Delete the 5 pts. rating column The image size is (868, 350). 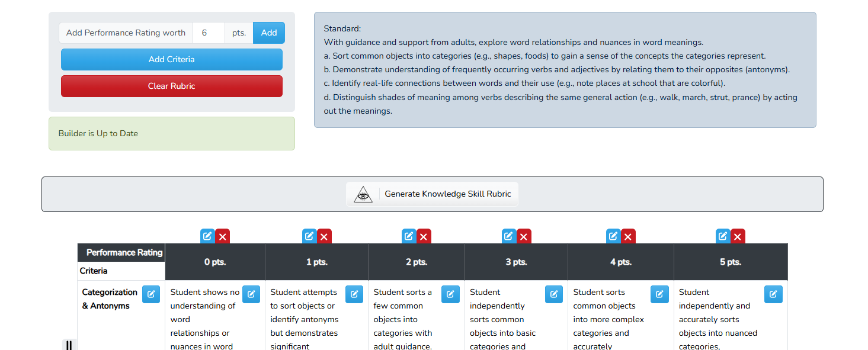click(738, 236)
